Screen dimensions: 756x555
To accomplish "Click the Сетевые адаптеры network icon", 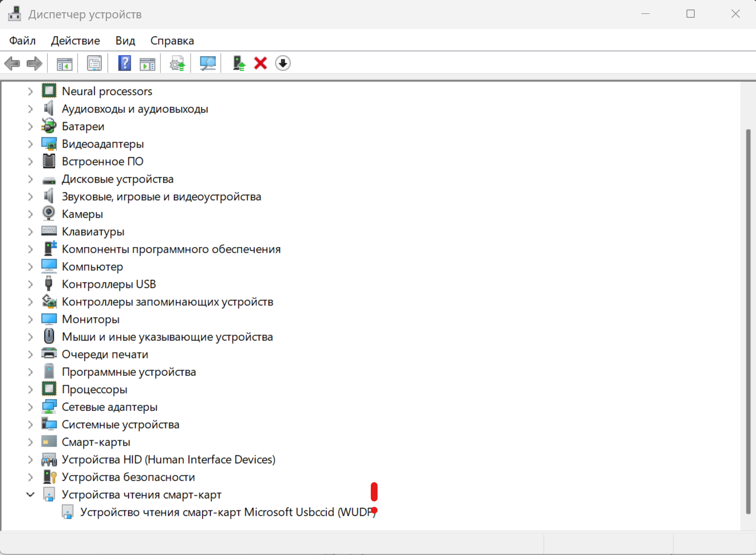I will (49, 407).
